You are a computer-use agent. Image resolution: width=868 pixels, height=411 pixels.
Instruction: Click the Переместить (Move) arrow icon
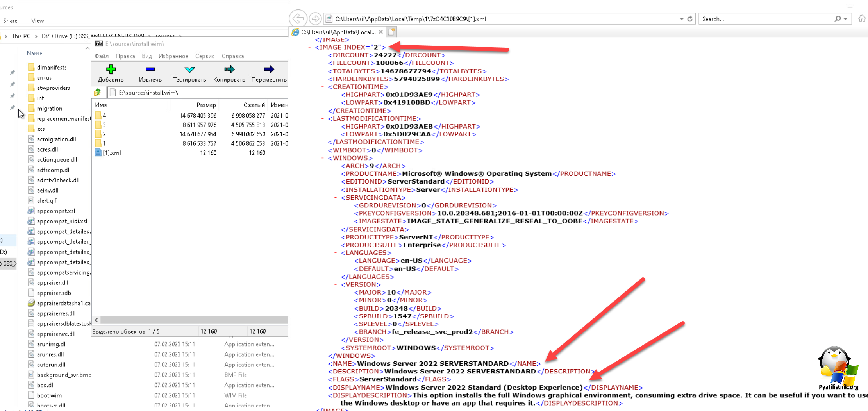tap(269, 70)
